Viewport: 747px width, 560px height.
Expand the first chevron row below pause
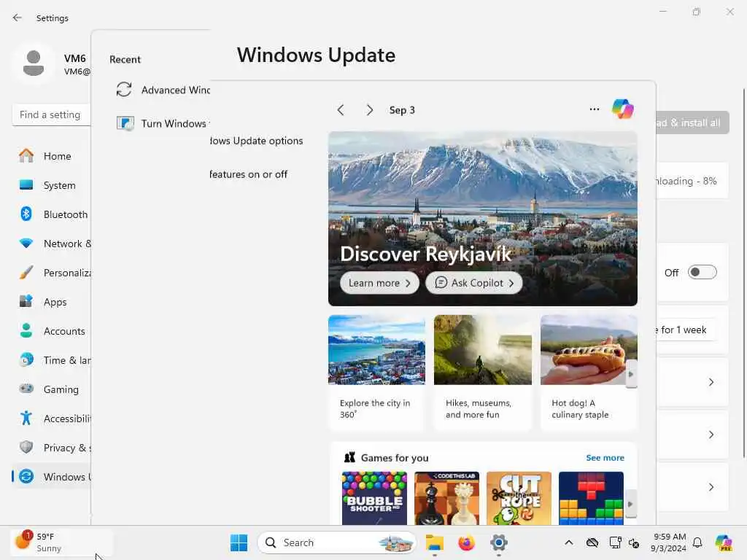(693, 382)
